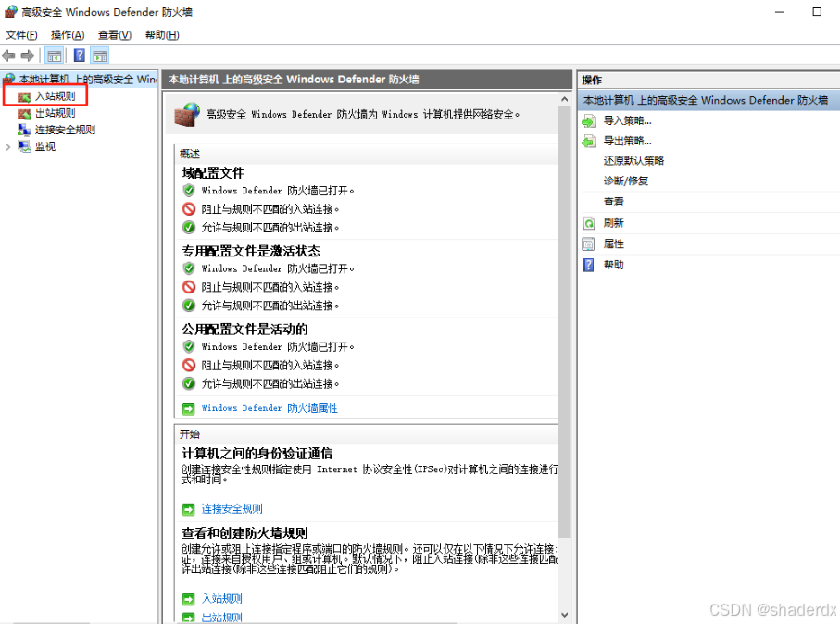Click the 概述 section header
Viewport: 840px width, 624px height.
(366, 155)
